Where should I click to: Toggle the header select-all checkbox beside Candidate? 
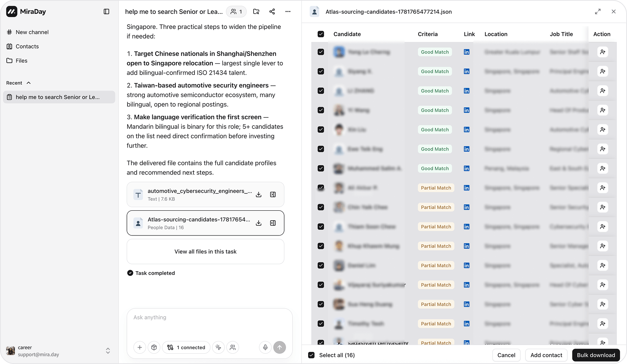[321, 34]
